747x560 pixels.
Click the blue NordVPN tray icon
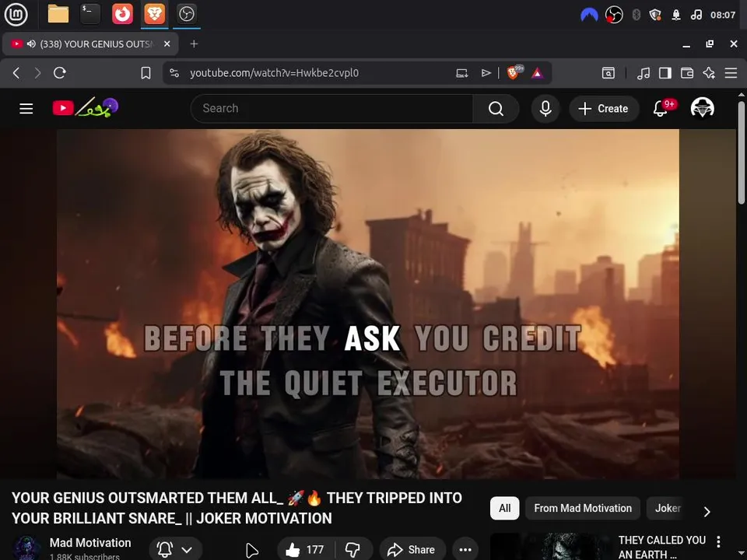[x=589, y=15]
